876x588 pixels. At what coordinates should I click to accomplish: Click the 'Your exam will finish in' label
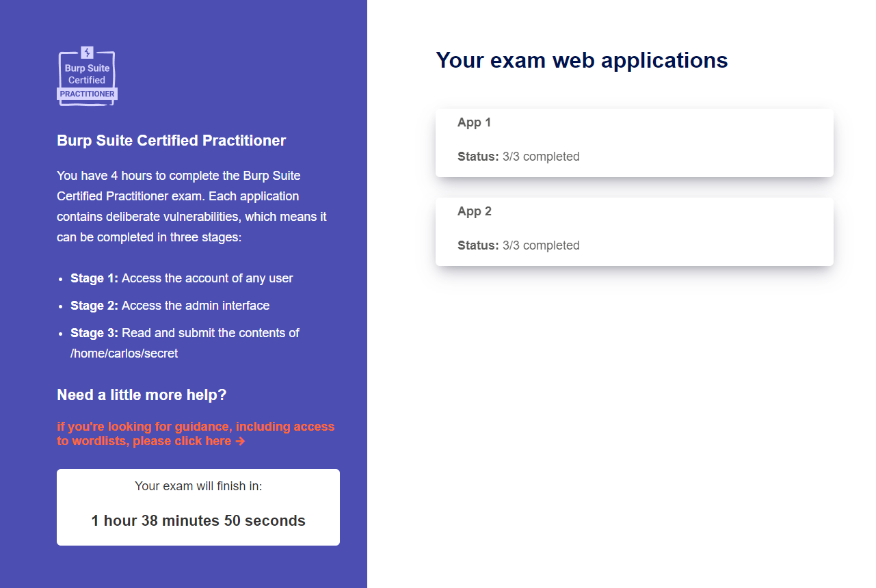198,486
